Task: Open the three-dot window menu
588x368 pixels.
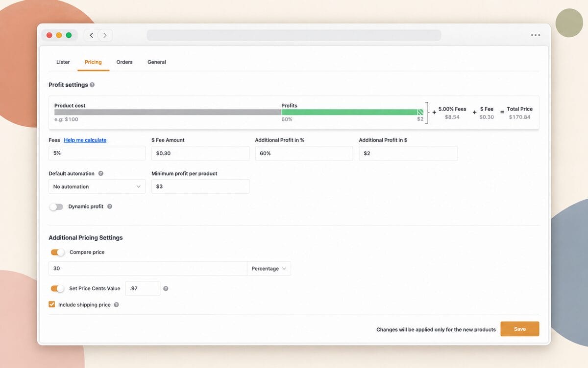Action: (536, 35)
